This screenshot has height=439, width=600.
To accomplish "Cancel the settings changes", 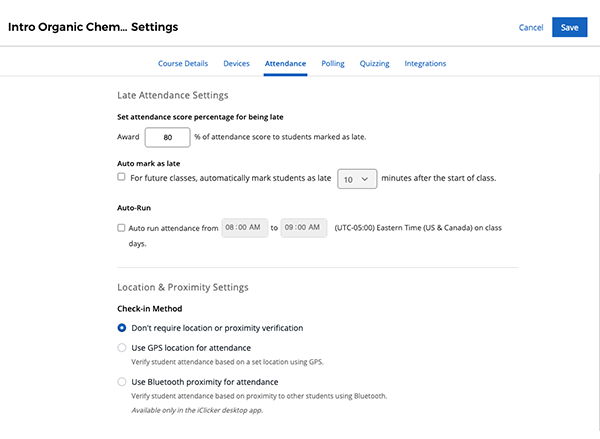I will 531,28.
